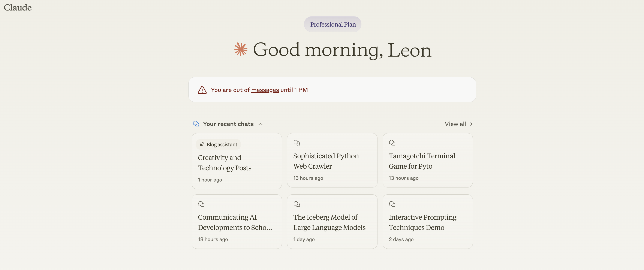Open The Iceberg Model of LLMs chat title

pyautogui.click(x=329, y=222)
